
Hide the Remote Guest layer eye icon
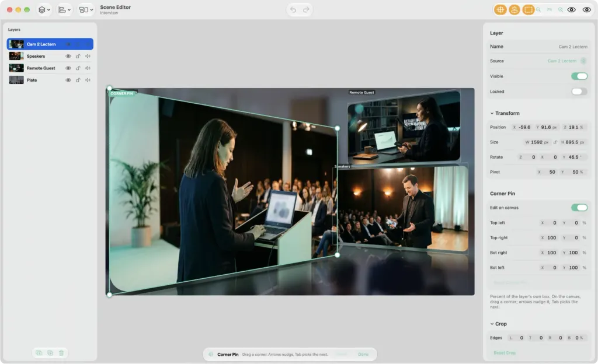pyautogui.click(x=68, y=68)
